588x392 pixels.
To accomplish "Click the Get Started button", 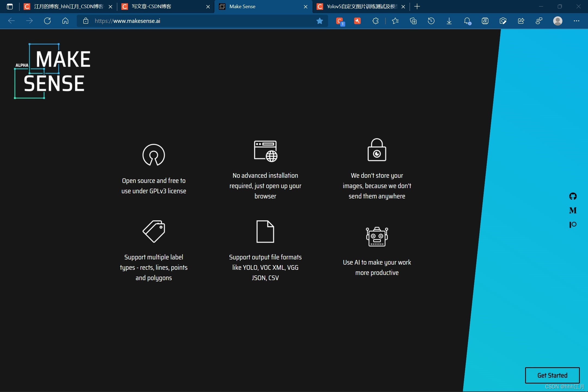I will [x=552, y=375].
